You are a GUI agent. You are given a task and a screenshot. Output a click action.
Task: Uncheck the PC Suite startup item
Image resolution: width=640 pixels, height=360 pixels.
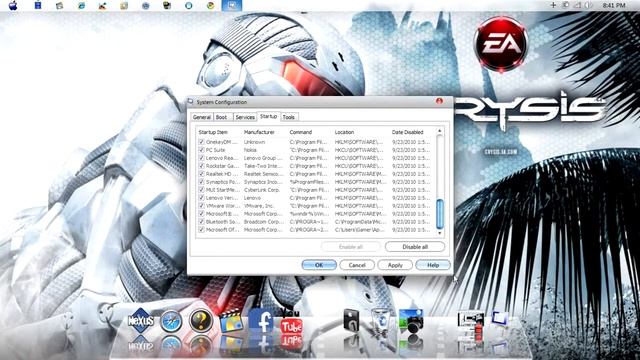(201, 150)
